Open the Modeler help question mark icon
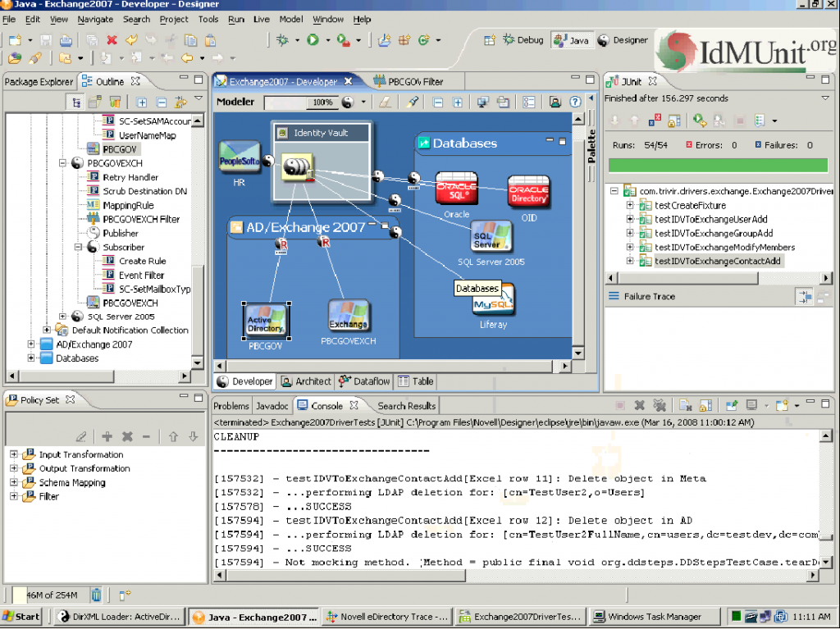This screenshot has height=629, width=840. coord(575,102)
